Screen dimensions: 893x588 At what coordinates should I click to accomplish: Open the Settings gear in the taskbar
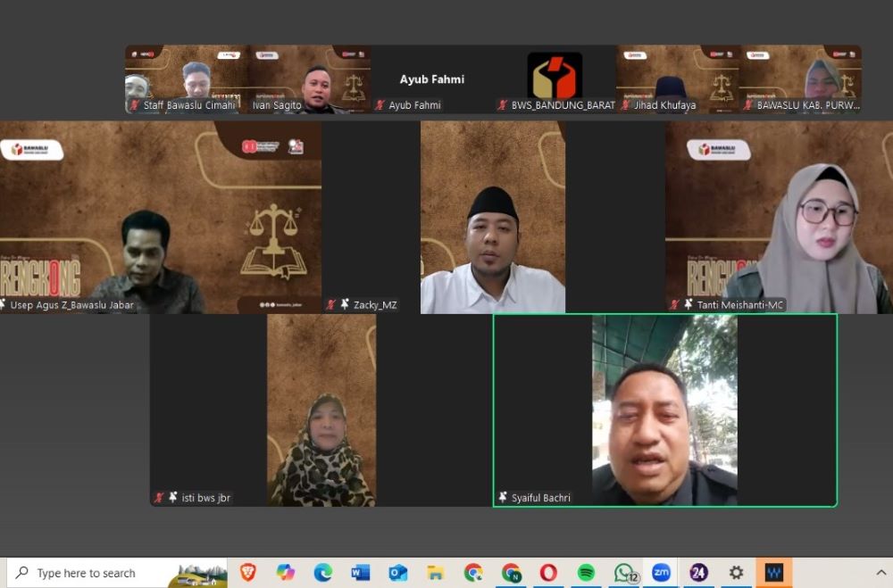(x=734, y=573)
